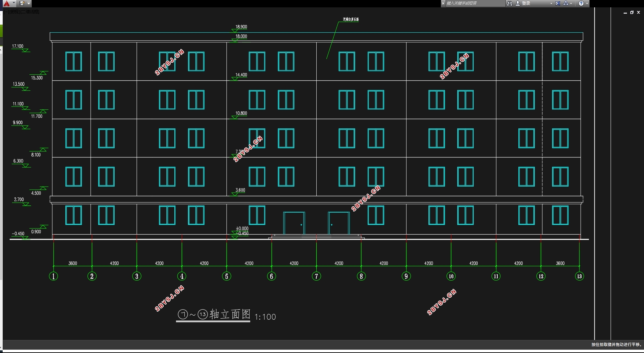Select the 1:100 scale text
644x353 pixels.
(265, 317)
